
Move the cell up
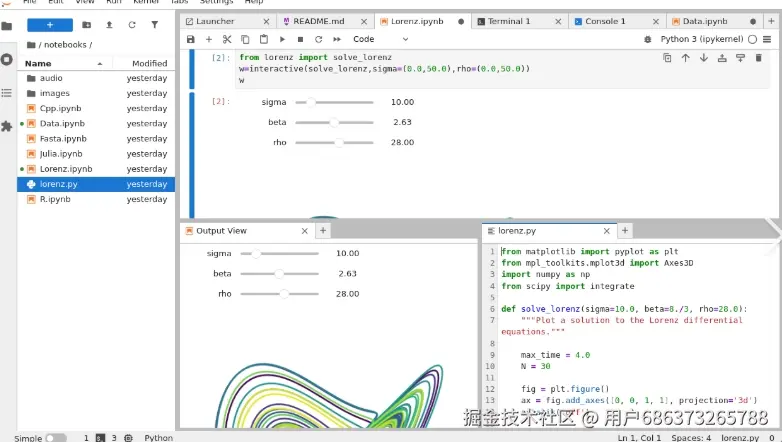pyautogui.click(x=686, y=58)
